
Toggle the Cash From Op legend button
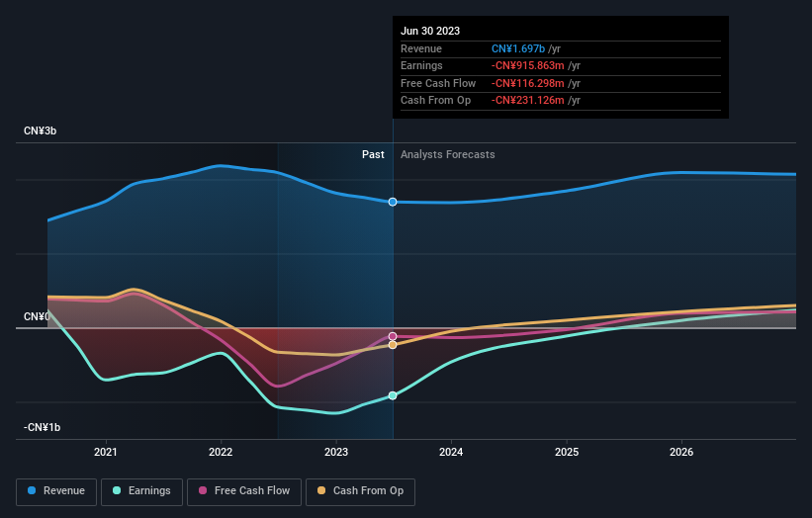360,491
